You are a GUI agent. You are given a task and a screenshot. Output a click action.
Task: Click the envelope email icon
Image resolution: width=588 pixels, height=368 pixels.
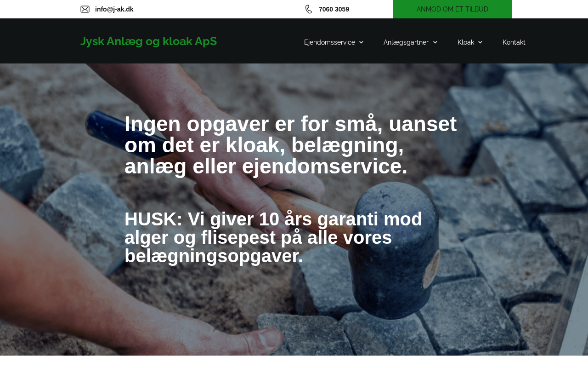tap(85, 9)
